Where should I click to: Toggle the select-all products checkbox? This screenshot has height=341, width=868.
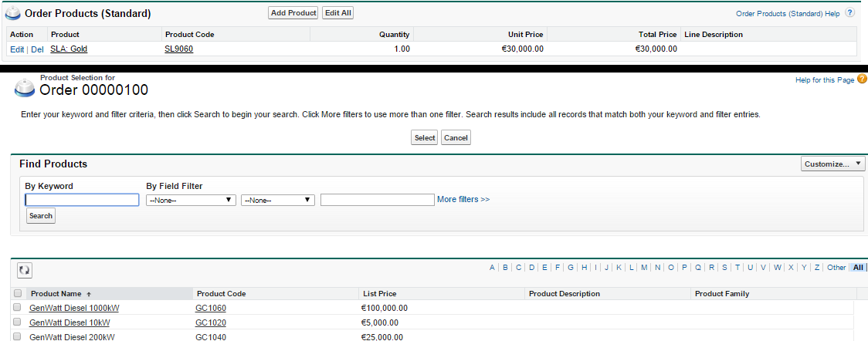(x=18, y=294)
